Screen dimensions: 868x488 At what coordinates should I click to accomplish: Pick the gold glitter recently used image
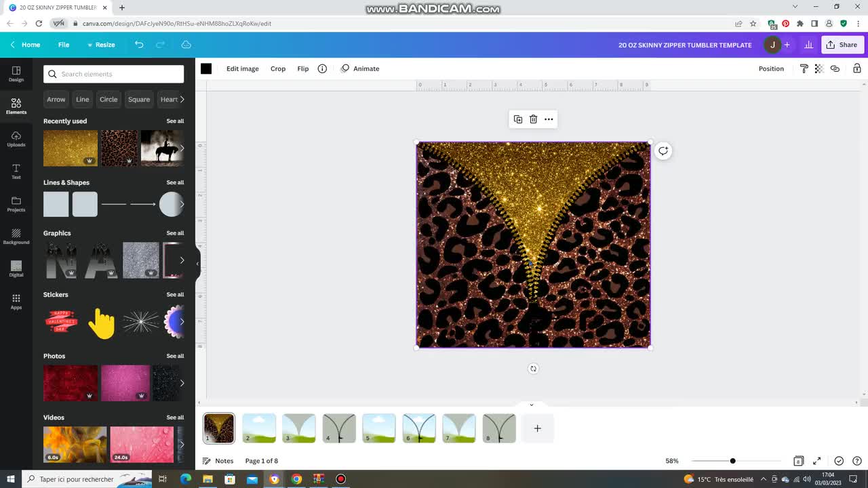click(x=71, y=148)
